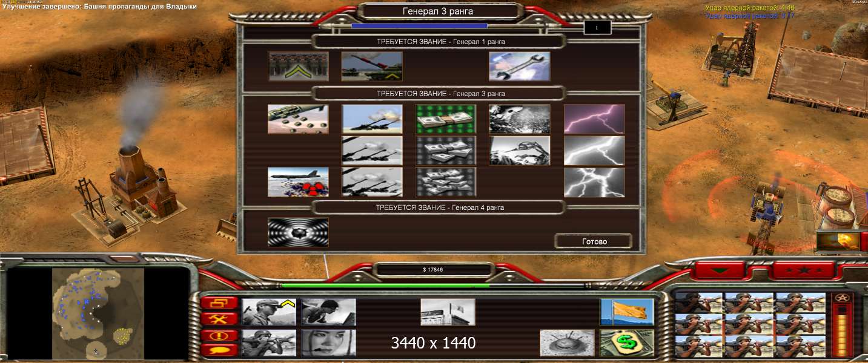Pick the green cash hack power

click(x=446, y=119)
